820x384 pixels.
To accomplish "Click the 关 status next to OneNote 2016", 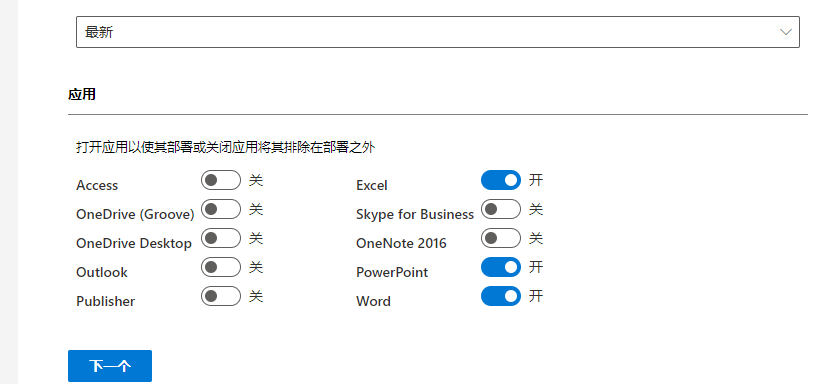I will pyautogui.click(x=536, y=238).
